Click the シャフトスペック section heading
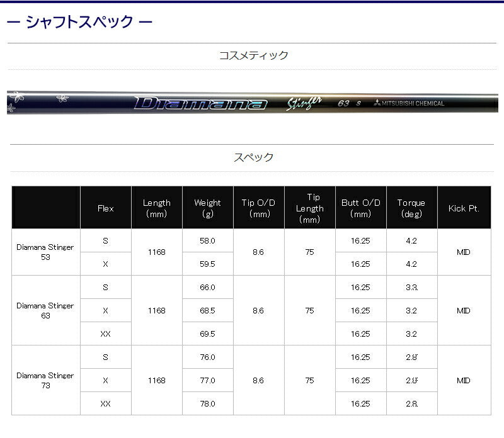The width and height of the screenshot is (504, 438). click(79, 22)
